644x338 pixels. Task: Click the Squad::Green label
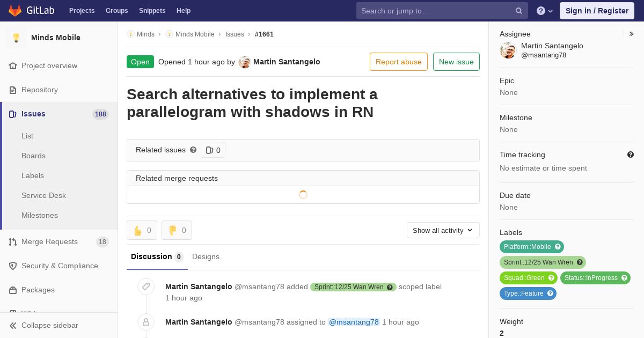point(524,278)
